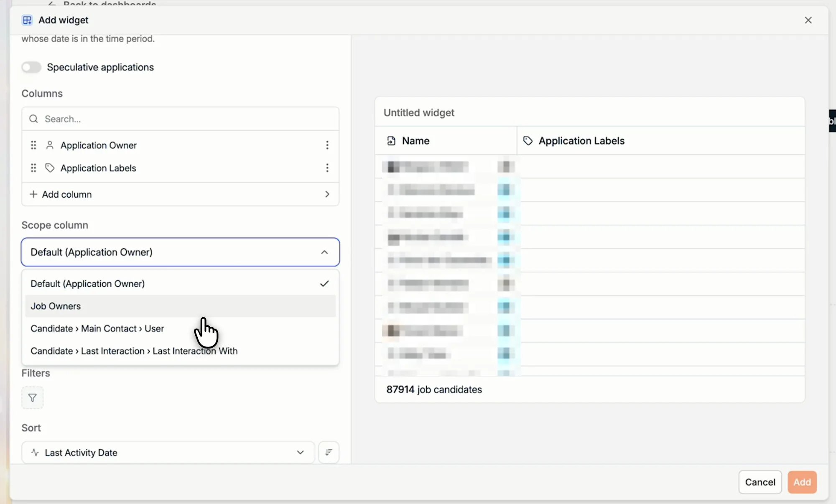This screenshot has height=504, width=836.
Task: Close the Add widget dialog
Action: (808, 20)
